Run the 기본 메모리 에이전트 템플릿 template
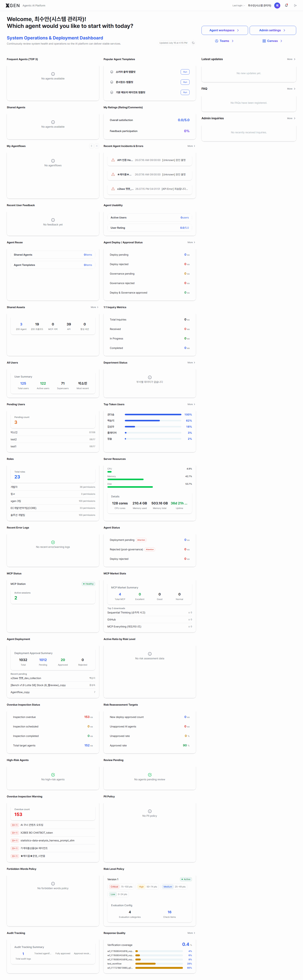303x980 pixels. (185, 93)
